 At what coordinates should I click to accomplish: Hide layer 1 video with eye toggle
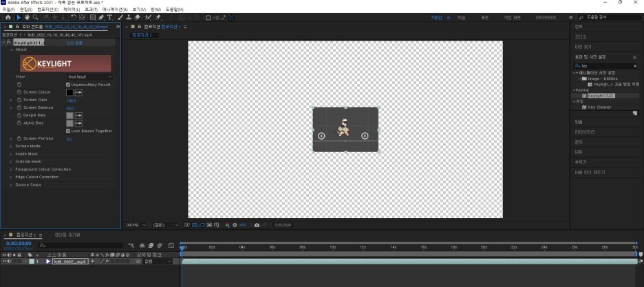[4, 262]
